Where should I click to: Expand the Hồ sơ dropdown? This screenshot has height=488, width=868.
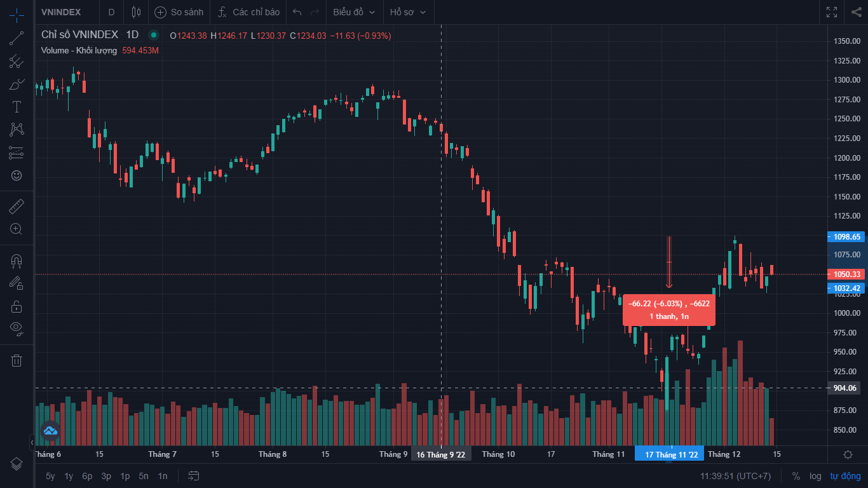pos(408,12)
